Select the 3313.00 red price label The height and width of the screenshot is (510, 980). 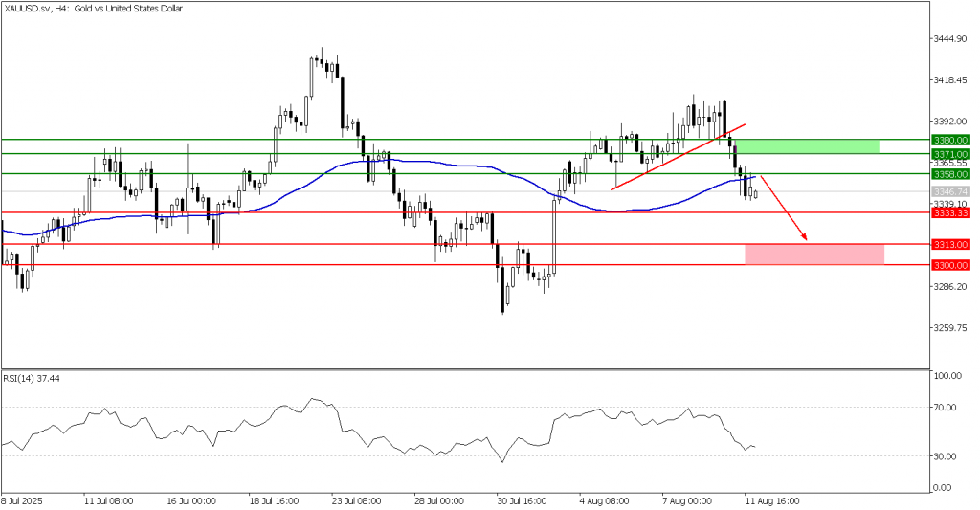[950, 245]
